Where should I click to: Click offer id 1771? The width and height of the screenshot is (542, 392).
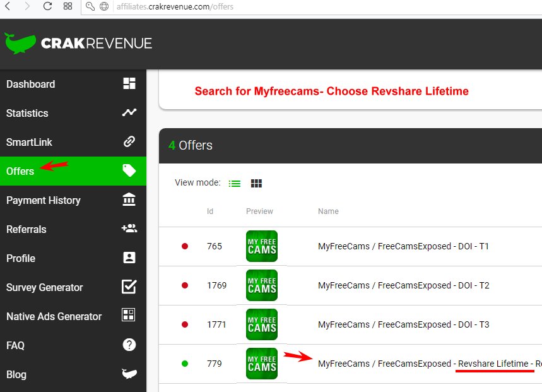(x=216, y=324)
